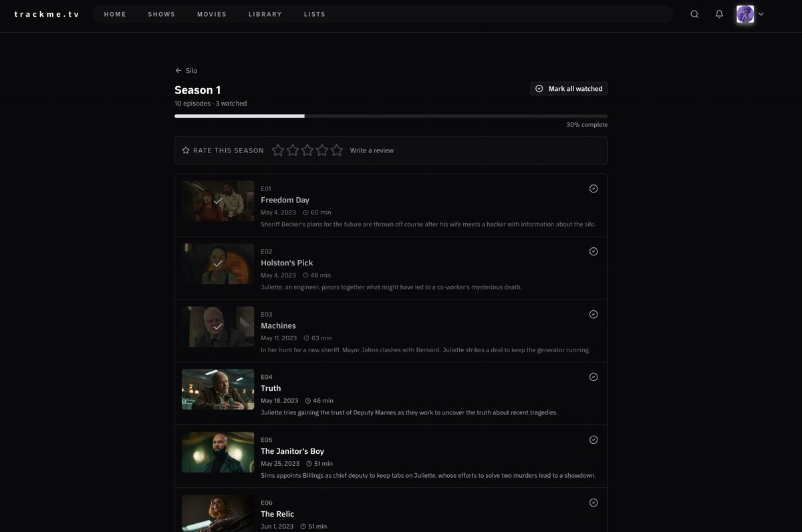Image resolution: width=802 pixels, height=532 pixels.
Task: Click '10 episodes · 3 watched' text
Action: [x=211, y=104]
